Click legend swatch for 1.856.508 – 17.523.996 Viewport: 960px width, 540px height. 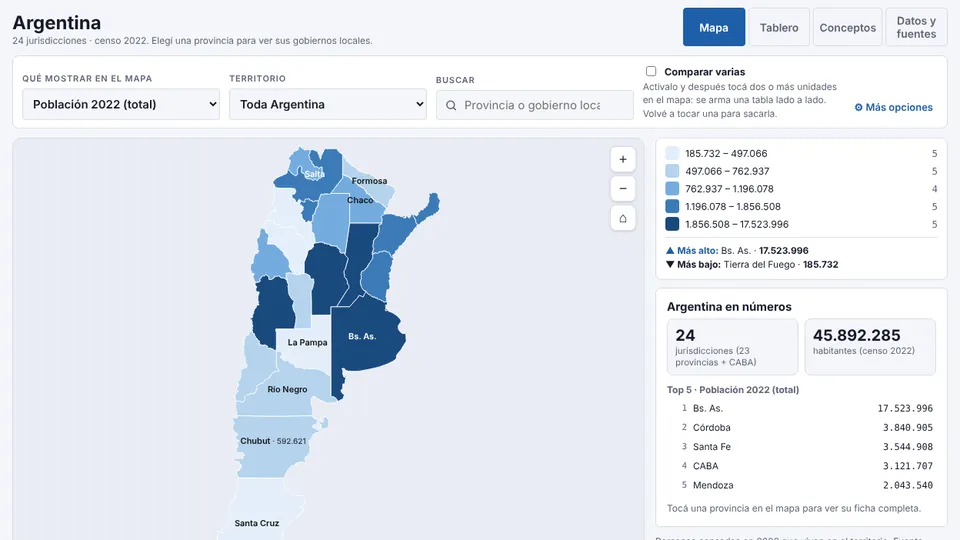(672, 224)
